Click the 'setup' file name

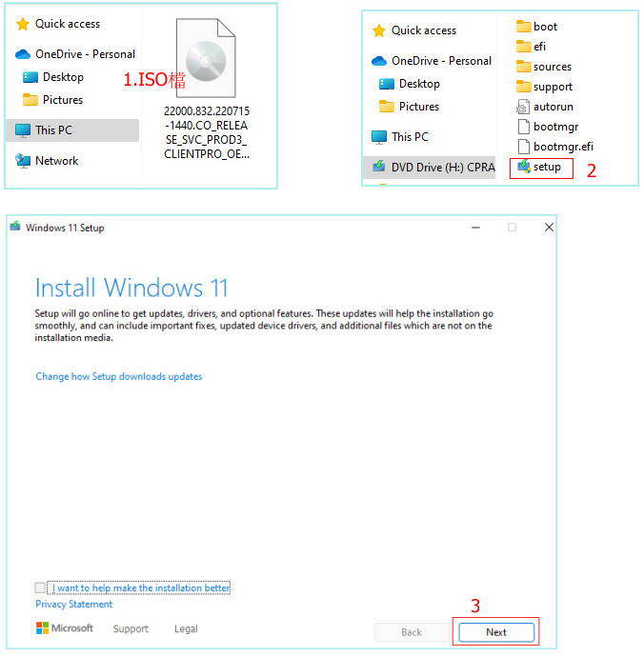pyautogui.click(x=547, y=167)
